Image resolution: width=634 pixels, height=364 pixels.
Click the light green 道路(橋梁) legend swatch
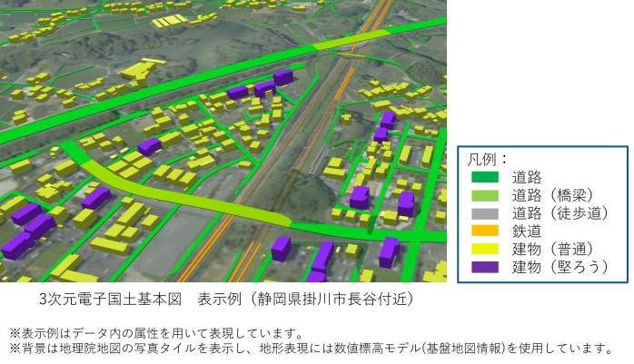pyautogui.click(x=485, y=195)
